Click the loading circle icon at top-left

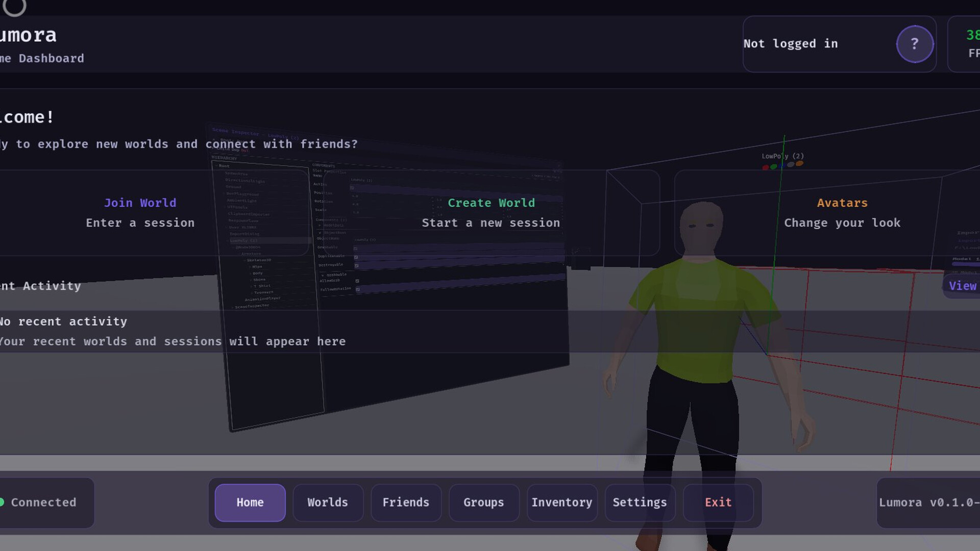point(14,6)
